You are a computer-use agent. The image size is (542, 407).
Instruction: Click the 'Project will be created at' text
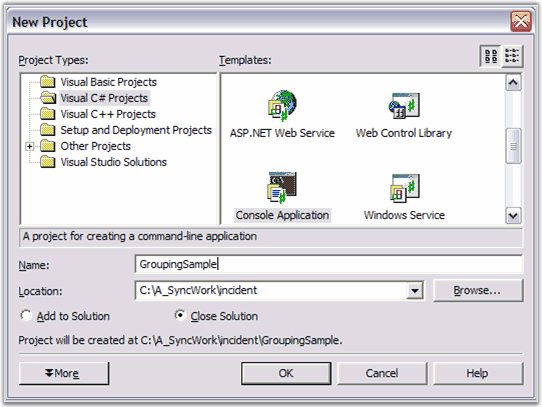click(x=180, y=340)
